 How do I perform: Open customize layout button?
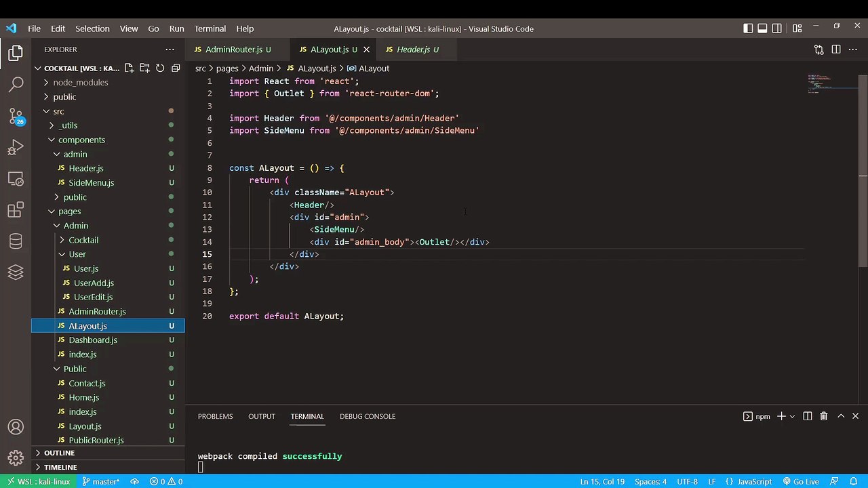tap(797, 28)
